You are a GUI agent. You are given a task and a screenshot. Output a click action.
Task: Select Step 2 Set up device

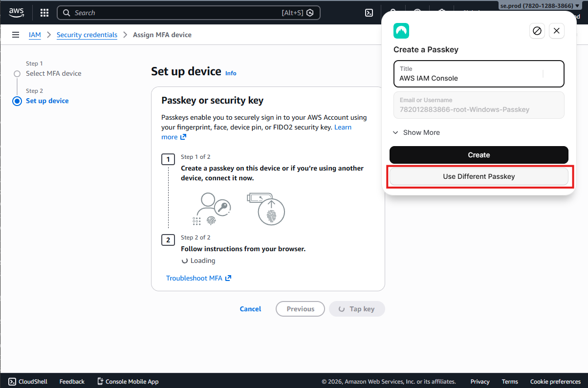[47, 101]
